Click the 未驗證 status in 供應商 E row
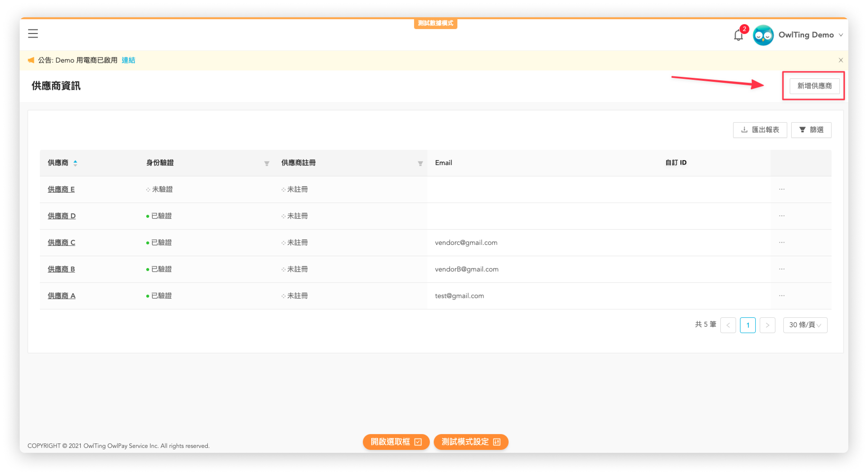868x475 pixels. (159, 189)
